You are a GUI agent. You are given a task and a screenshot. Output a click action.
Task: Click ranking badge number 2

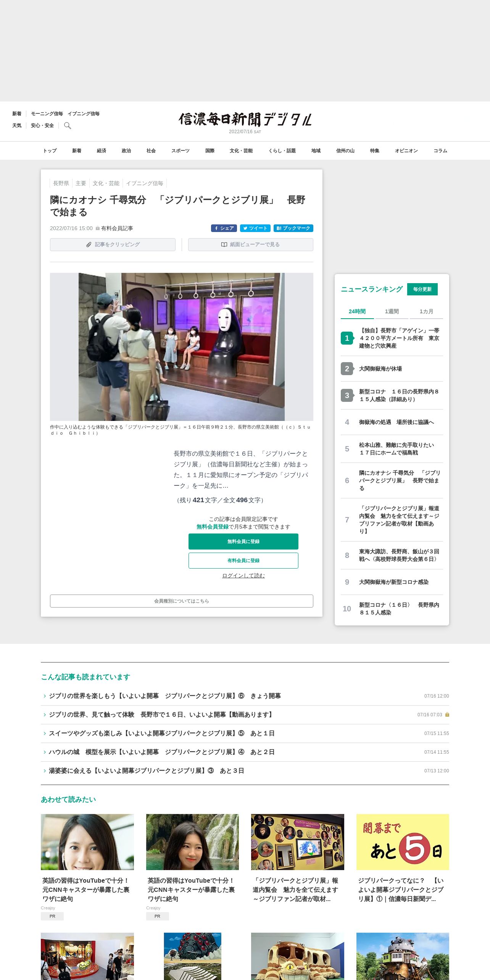coord(347,369)
